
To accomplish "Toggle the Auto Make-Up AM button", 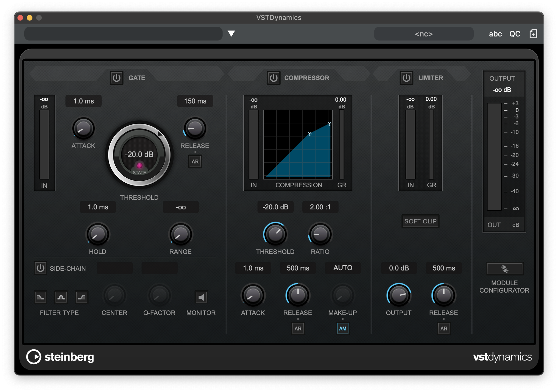I will [343, 328].
